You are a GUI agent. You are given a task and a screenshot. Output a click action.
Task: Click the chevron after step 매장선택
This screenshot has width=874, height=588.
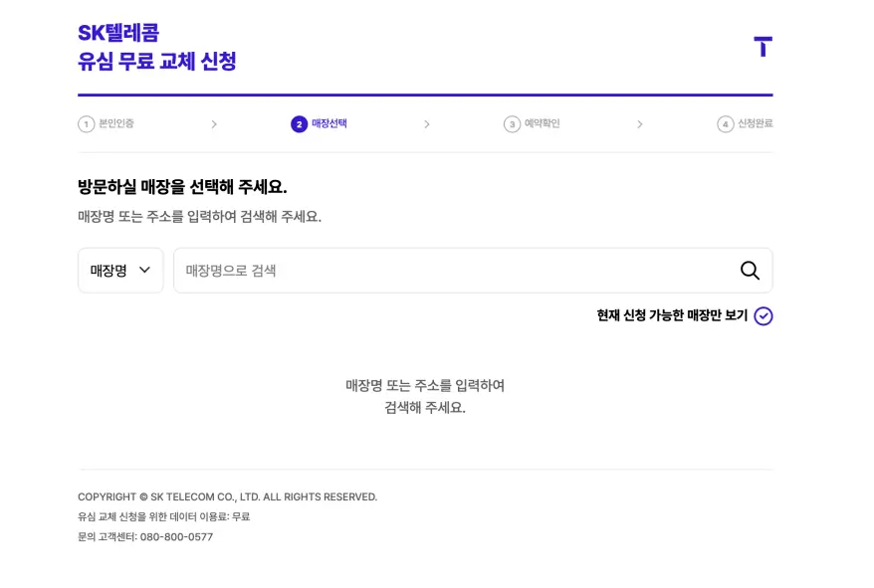pyautogui.click(x=427, y=124)
